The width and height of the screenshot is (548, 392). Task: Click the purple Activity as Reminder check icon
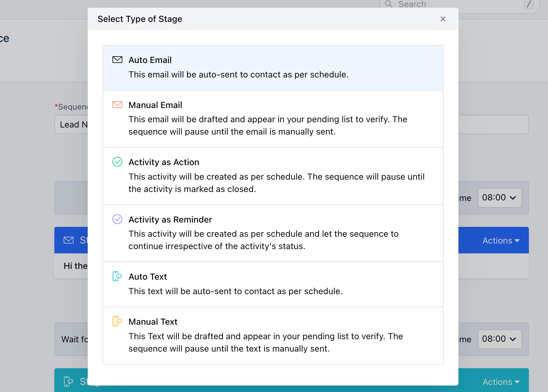117,219
